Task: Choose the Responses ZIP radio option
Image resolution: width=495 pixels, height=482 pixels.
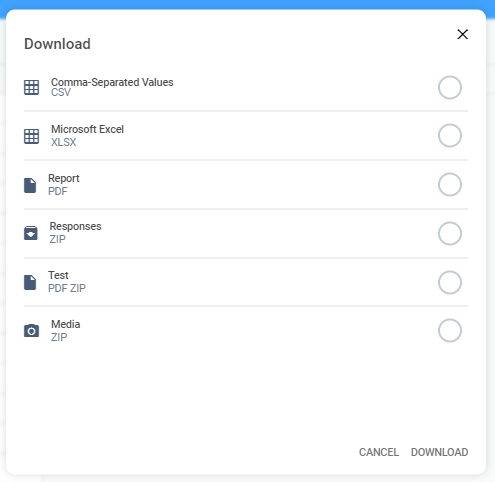Action: (x=450, y=233)
